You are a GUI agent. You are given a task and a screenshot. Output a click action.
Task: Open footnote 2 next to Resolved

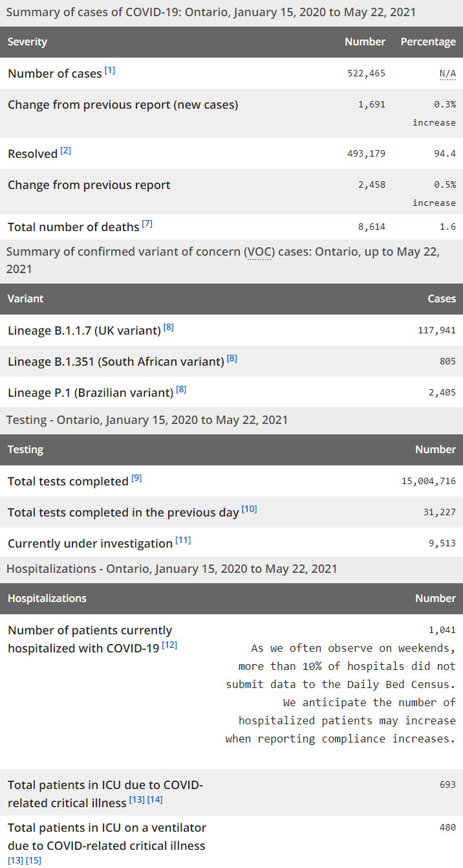click(x=66, y=151)
